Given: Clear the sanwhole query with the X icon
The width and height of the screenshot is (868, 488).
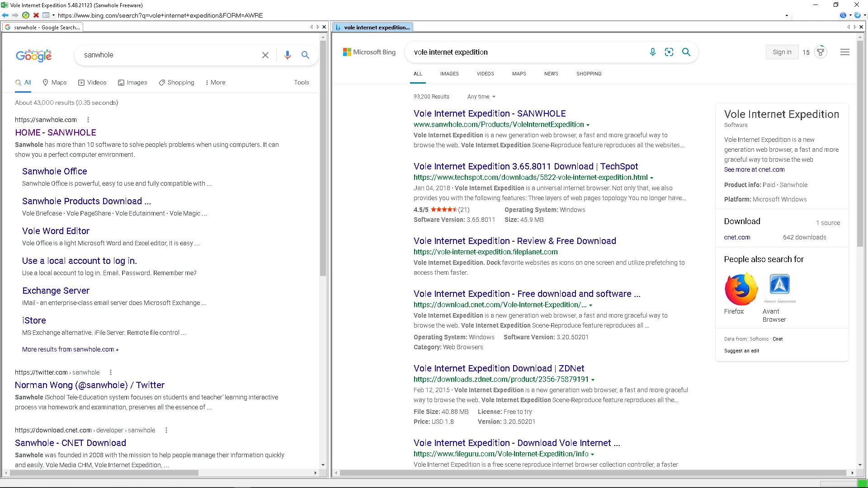Looking at the screenshot, I should [265, 55].
